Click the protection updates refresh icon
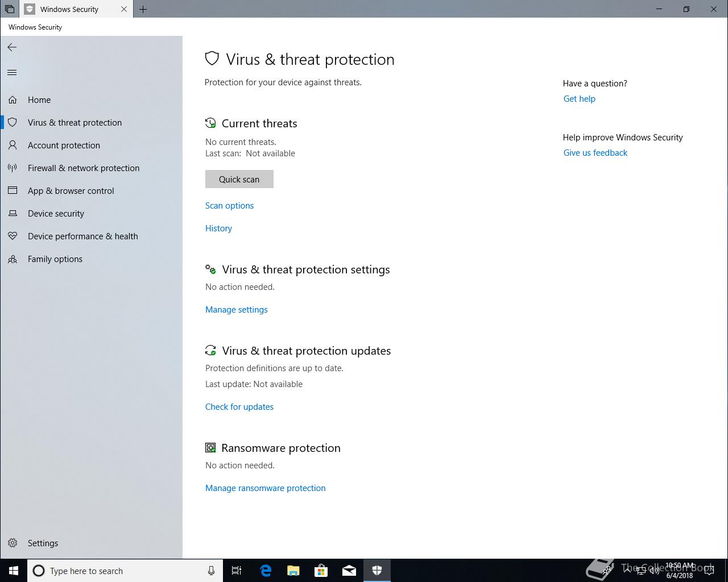Screen dimensions: 728x582 210,350
